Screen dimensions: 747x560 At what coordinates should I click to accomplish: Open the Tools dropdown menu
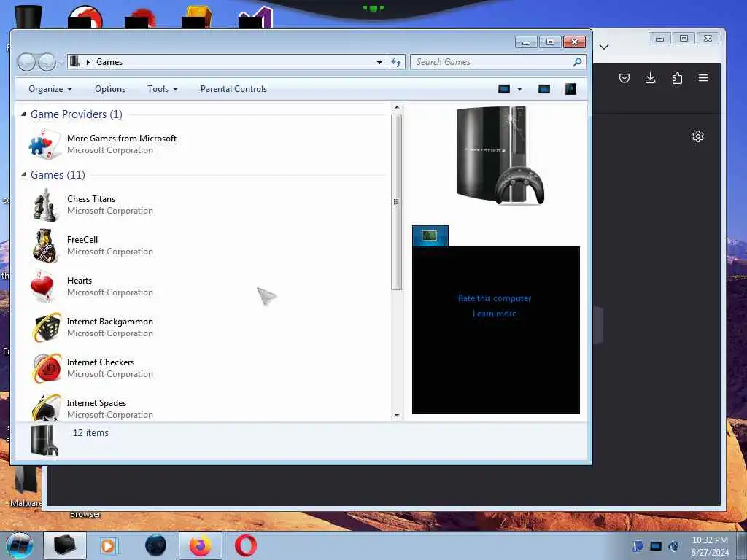tap(163, 89)
